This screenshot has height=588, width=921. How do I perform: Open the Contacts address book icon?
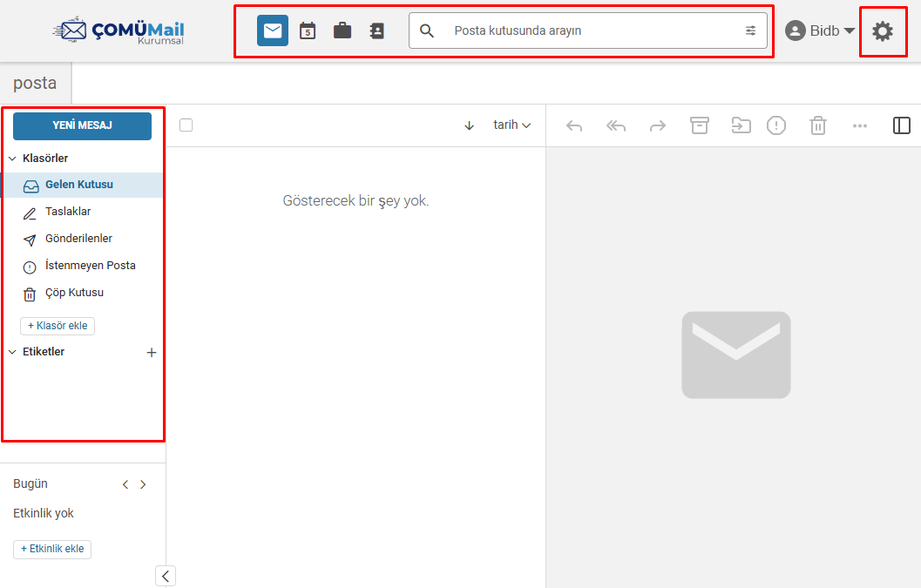(376, 30)
